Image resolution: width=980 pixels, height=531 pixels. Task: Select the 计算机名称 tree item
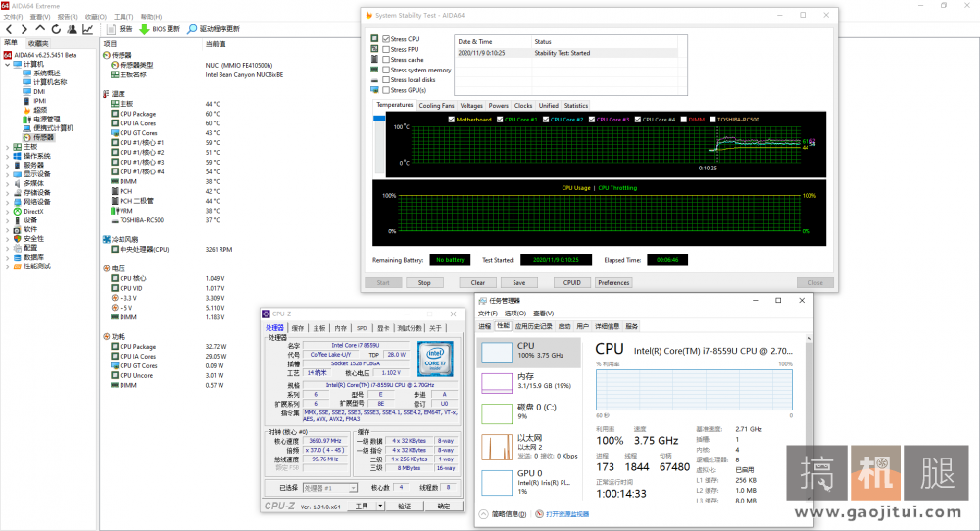coord(44,82)
